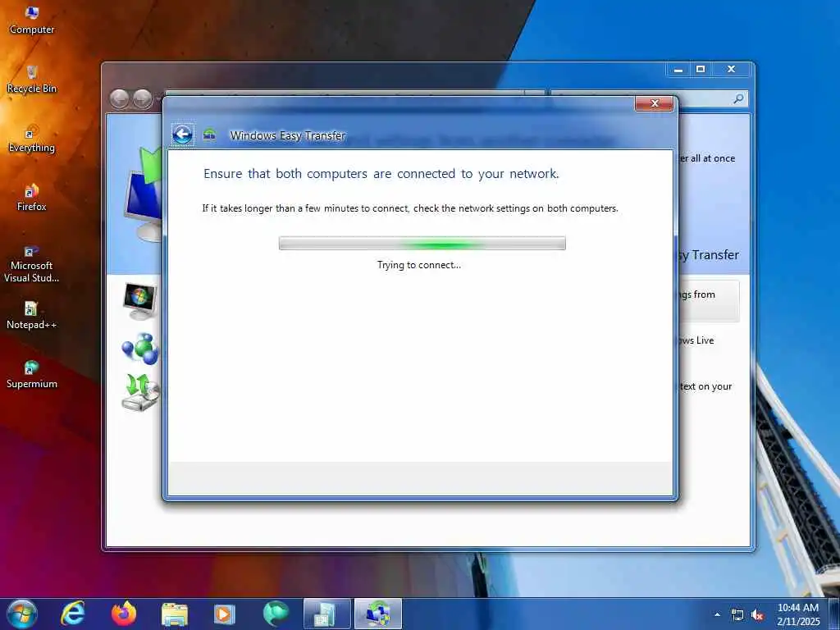Minimize the background Getting Started window
Viewport: 840px width, 630px height.
point(678,70)
